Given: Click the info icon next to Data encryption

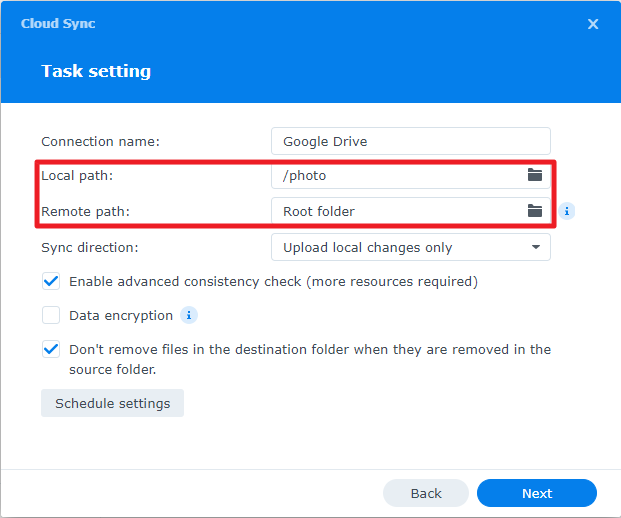Looking at the screenshot, I should point(188,315).
